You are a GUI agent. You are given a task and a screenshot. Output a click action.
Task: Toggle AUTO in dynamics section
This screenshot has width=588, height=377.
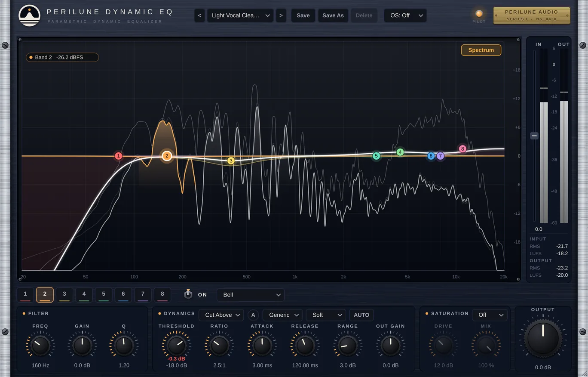click(x=361, y=315)
